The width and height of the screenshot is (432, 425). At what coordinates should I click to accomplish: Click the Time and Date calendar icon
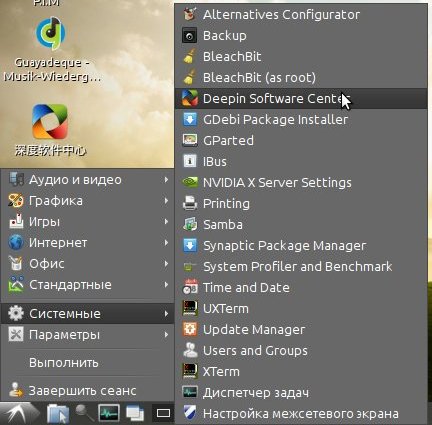190,288
